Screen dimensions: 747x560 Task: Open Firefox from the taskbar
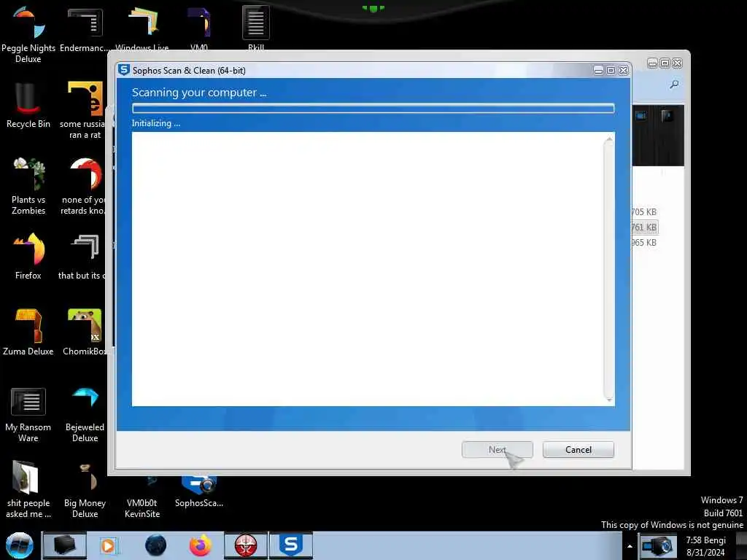pos(201,545)
